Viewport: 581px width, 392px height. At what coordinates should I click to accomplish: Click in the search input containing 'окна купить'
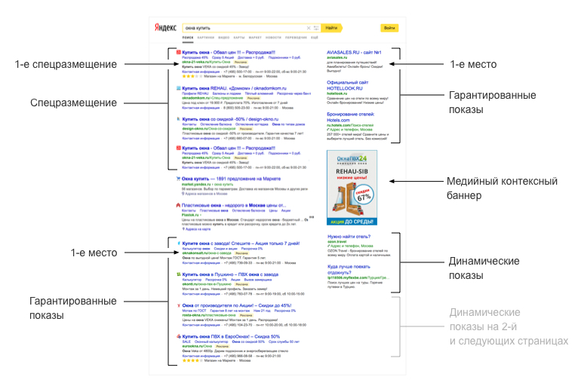point(241,28)
